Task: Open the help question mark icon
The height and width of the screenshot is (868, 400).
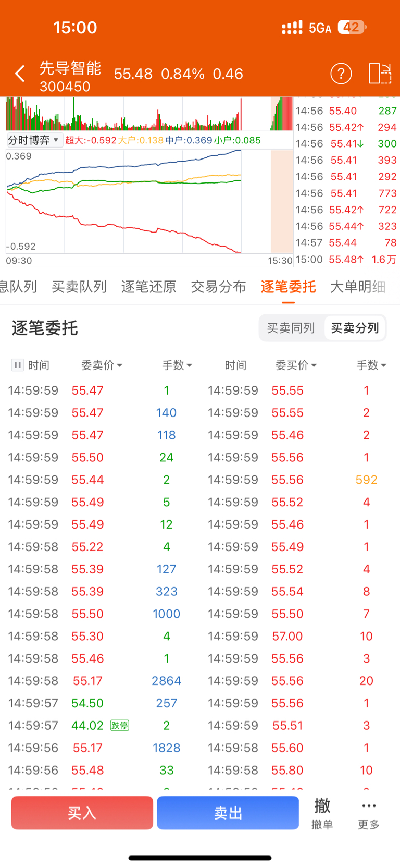Action: 341,74
